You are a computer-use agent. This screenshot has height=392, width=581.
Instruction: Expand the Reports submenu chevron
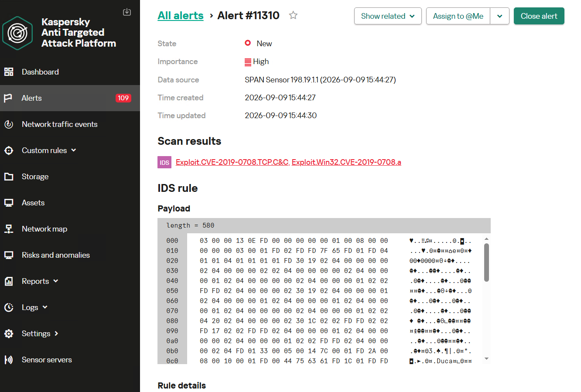[56, 281]
